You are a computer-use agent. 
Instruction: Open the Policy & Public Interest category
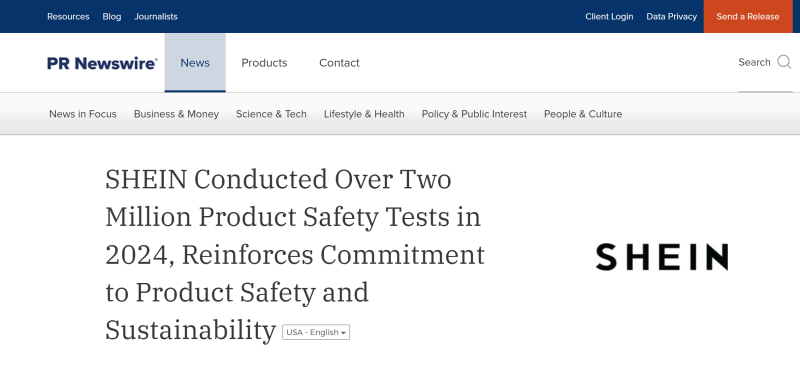[x=474, y=114]
